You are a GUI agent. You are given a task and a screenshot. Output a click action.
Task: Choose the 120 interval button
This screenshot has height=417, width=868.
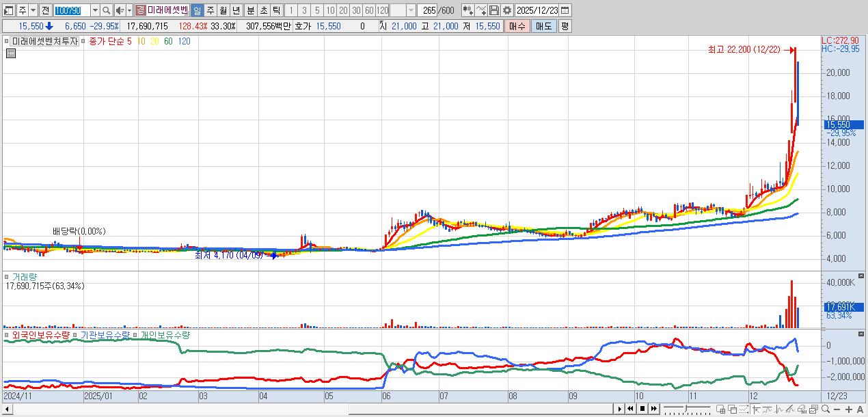[383, 10]
